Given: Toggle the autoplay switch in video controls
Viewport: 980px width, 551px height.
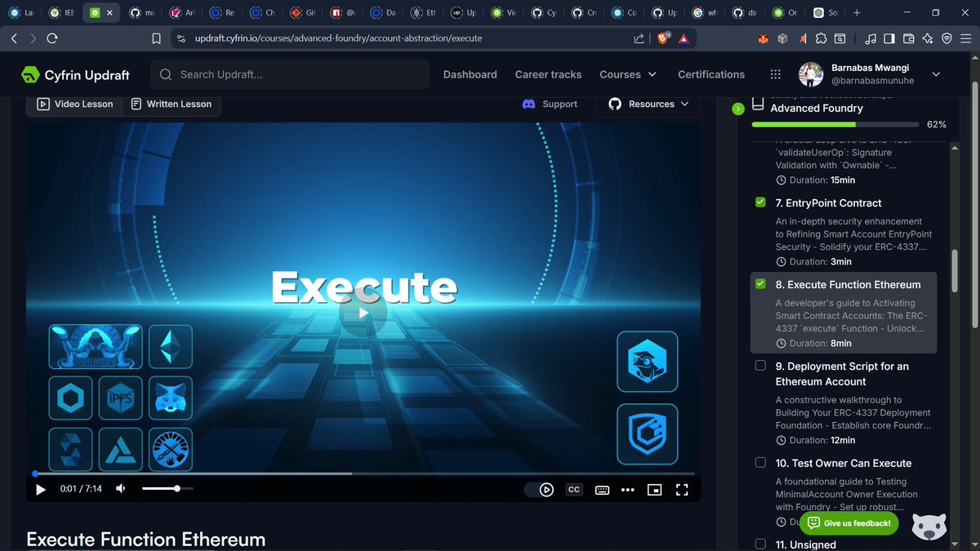Looking at the screenshot, I should pos(540,490).
